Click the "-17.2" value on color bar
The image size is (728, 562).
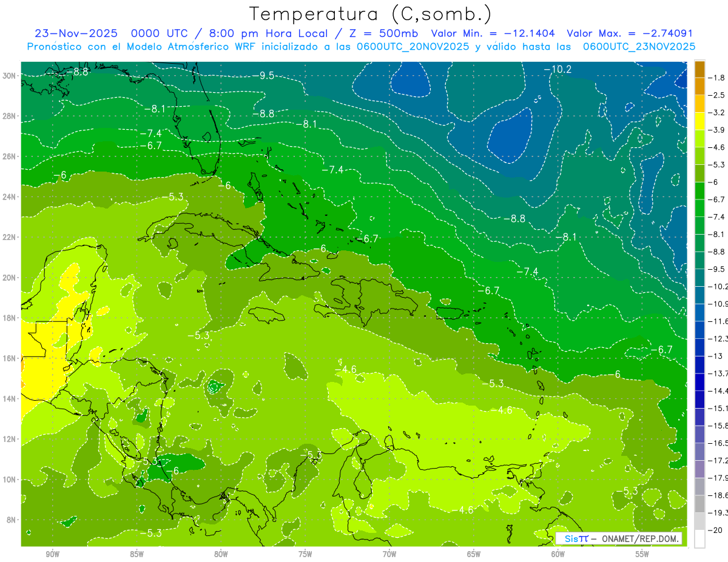point(718,460)
